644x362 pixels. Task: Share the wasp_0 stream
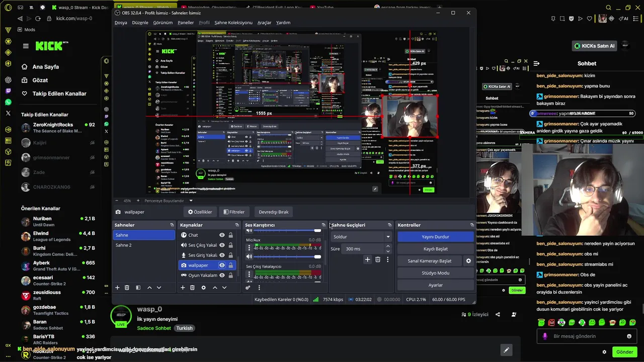click(x=498, y=314)
